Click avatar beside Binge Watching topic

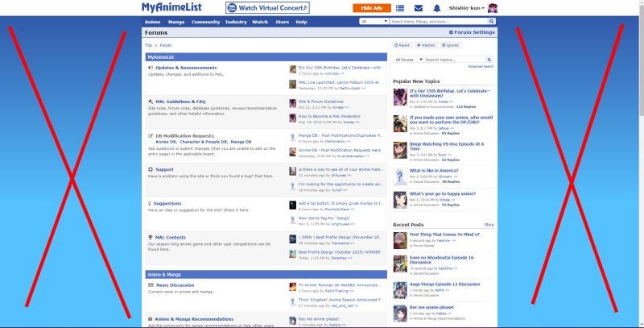(400, 151)
